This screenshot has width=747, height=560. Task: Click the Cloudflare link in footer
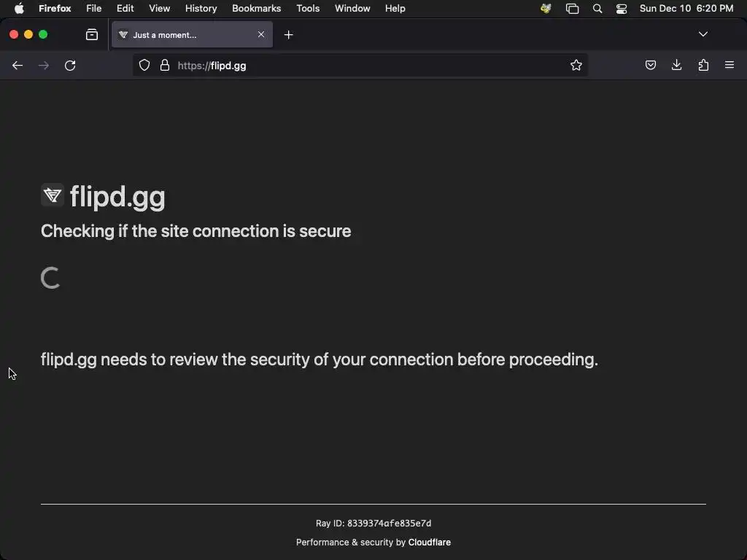(429, 542)
